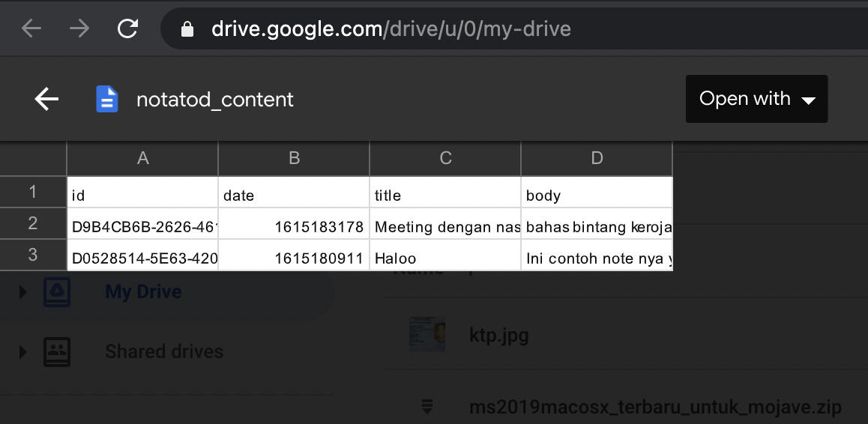Select column D header
868x424 pixels.
[x=597, y=158]
